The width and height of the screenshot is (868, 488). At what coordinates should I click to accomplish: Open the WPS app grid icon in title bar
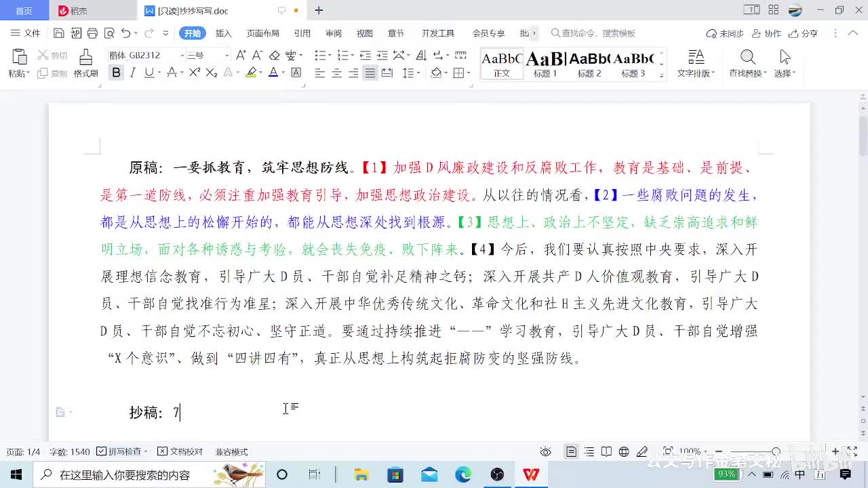tap(774, 10)
